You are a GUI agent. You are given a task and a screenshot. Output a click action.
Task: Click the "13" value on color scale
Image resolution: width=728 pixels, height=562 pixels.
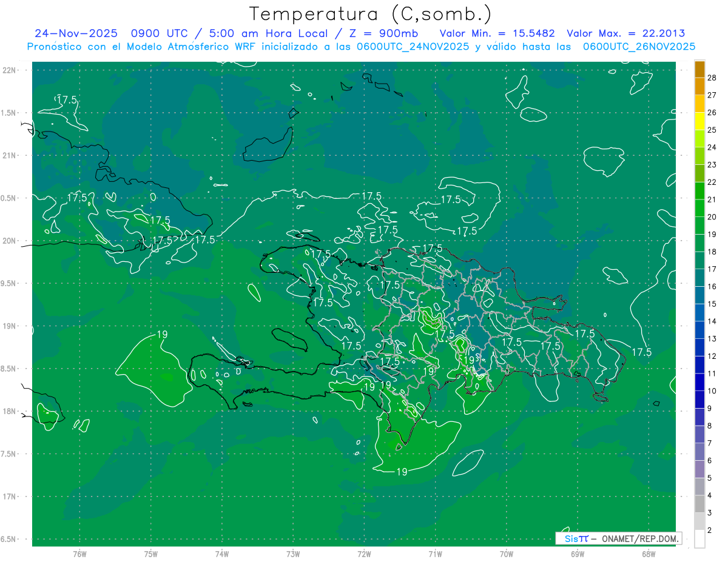[x=712, y=339]
